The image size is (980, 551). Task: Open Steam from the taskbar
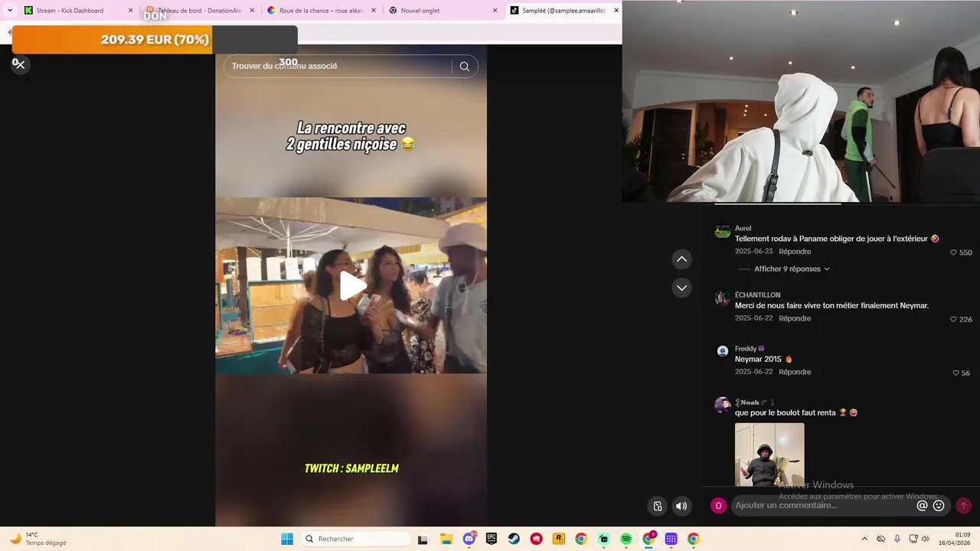pyautogui.click(x=514, y=539)
